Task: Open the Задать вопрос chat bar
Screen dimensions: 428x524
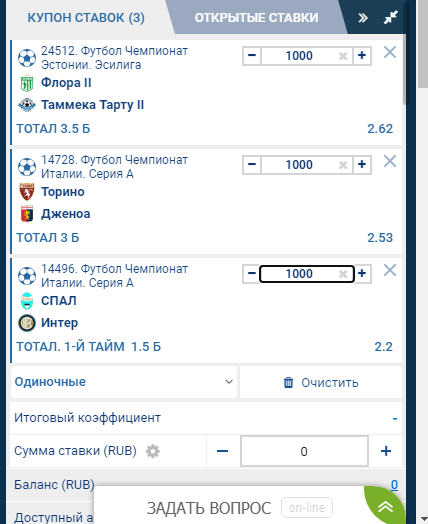Action: click(209, 508)
